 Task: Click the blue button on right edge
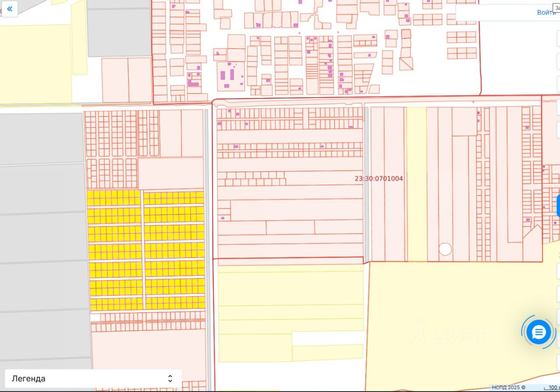click(558, 206)
